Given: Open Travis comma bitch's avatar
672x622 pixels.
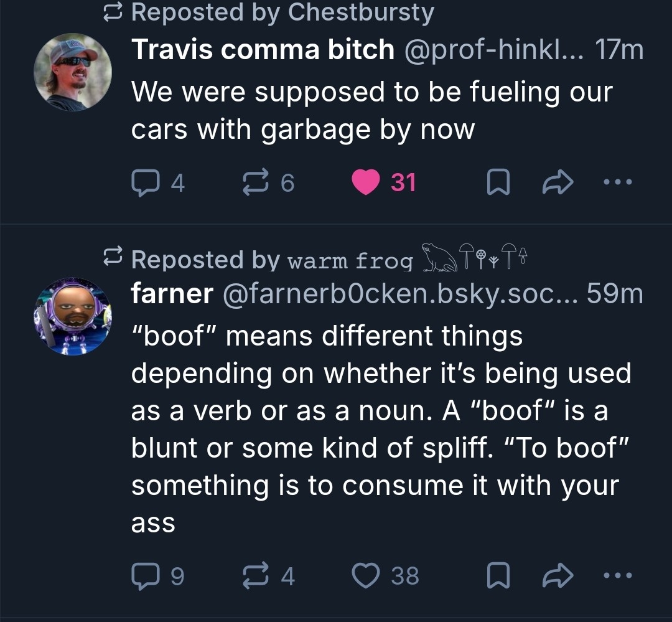Looking at the screenshot, I should [x=72, y=72].
